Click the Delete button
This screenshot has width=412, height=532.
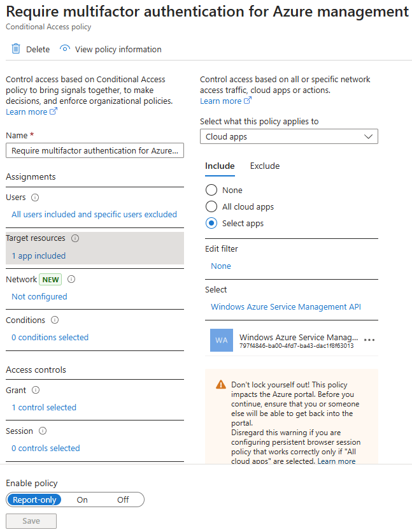[31, 49]
